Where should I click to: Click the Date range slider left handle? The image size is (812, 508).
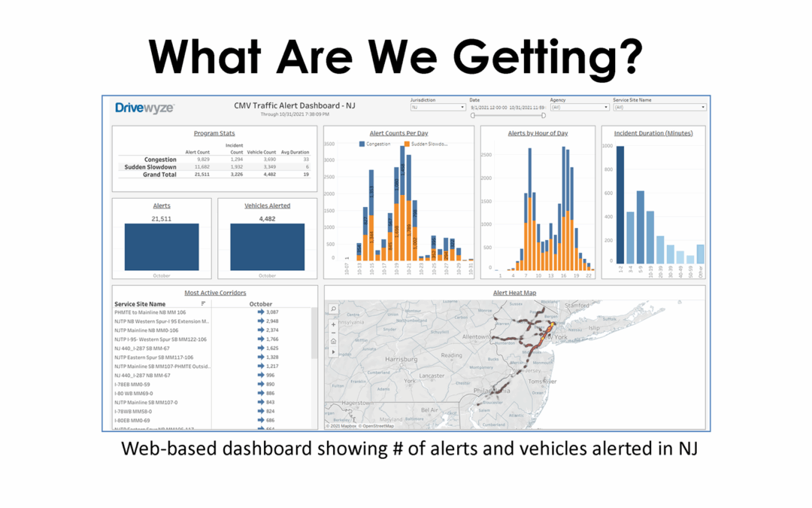pyautogui.click(x=473, y=116)
